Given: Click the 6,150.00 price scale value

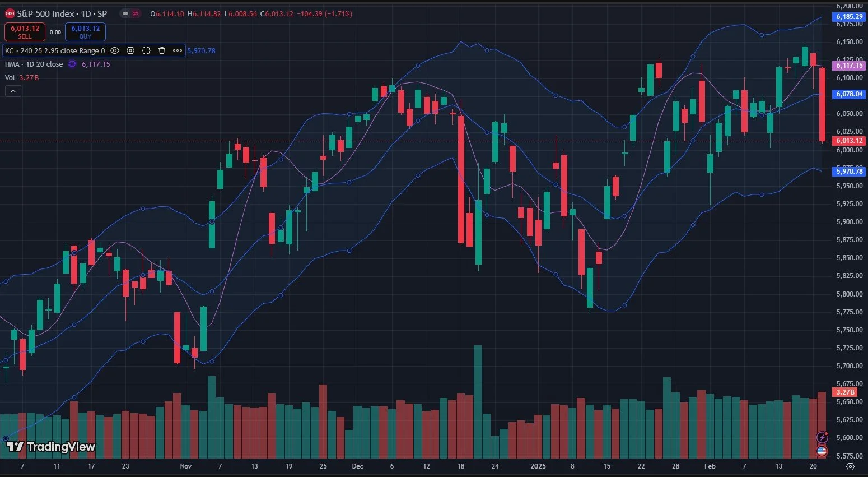Looking at the screenshot, I should coord(850,42).
